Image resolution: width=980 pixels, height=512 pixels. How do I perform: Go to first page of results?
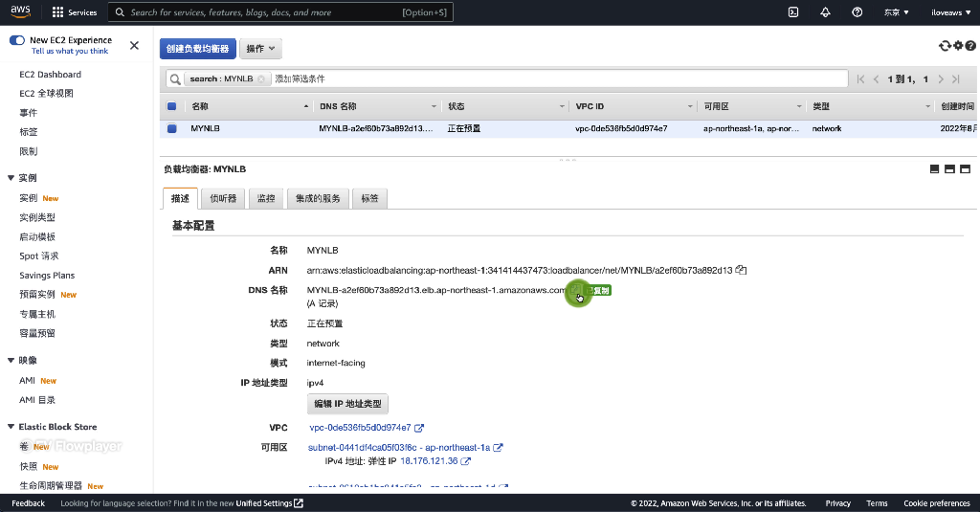860,78
